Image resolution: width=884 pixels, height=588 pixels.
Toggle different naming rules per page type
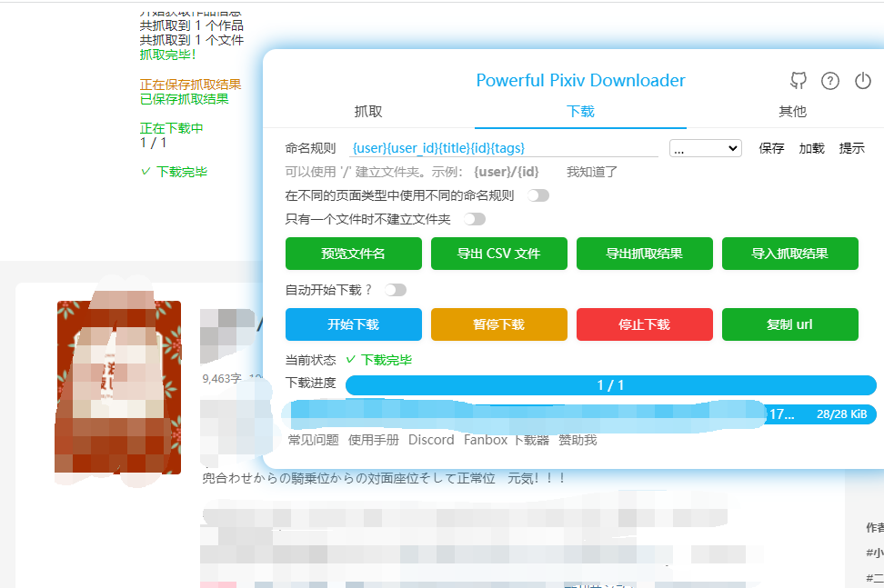click(x=537, y=195)
